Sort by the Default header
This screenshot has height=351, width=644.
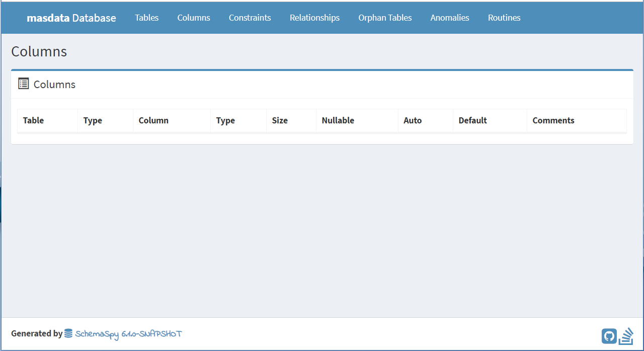pyautogui.click(x=472, y=120)
